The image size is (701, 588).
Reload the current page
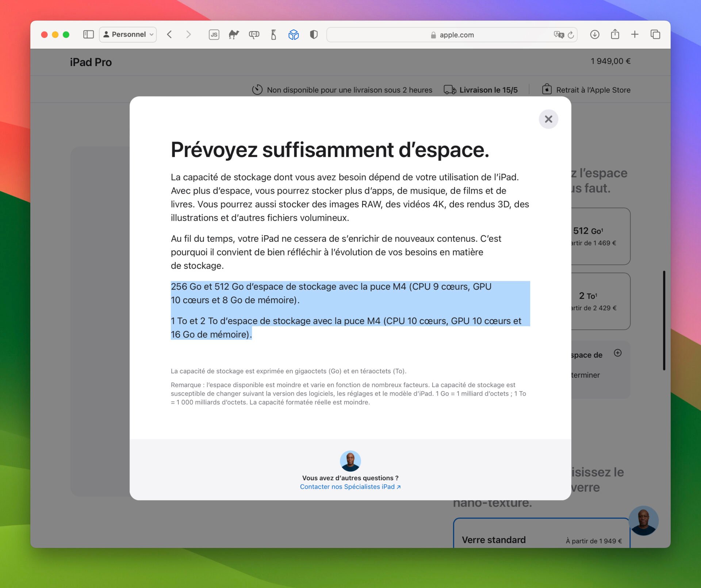tap(571, 35)
